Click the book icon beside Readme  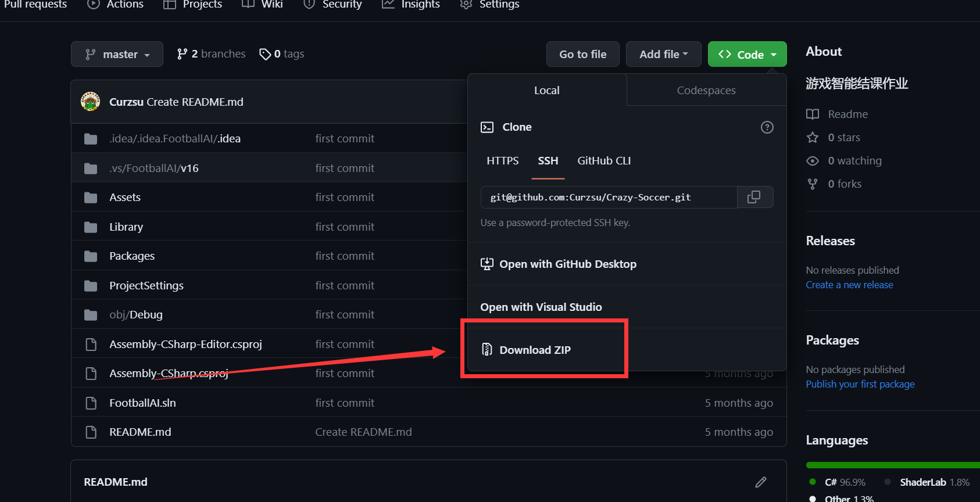tap(813, 114)
